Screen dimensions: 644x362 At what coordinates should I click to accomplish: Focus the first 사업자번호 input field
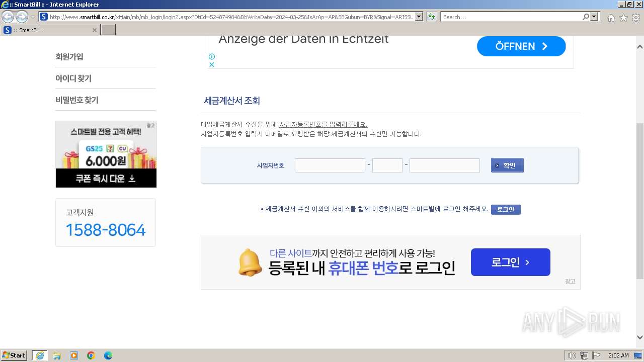coord(330,165)
